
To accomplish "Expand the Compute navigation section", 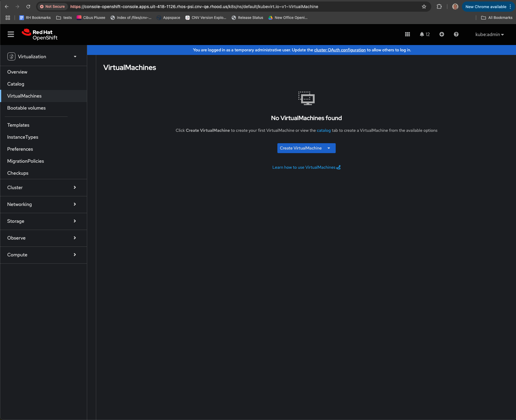I will [44, 255].
